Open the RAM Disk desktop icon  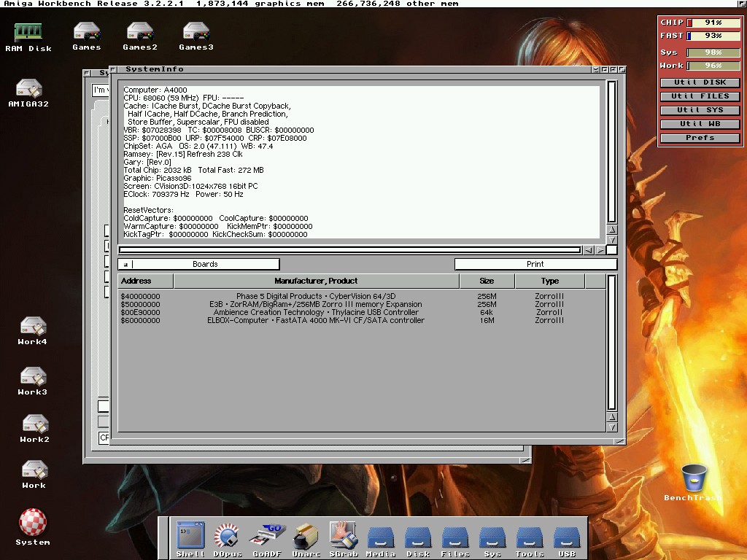28,37
